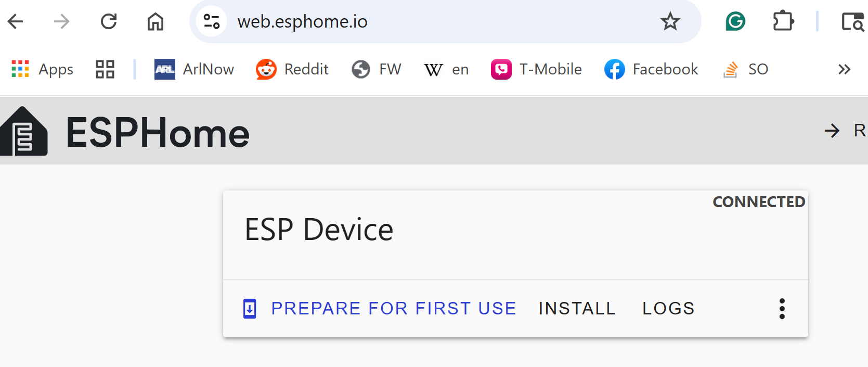Screen dimensions: 868x367
Task: Open the tab groups grid icon
Action: (x=105, y=69)
